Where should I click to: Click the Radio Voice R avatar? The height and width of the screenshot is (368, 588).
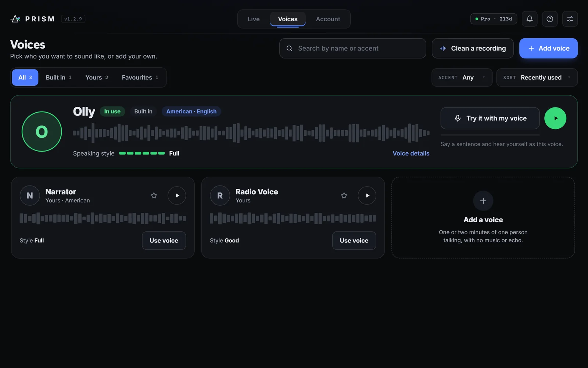pos(220,195)
